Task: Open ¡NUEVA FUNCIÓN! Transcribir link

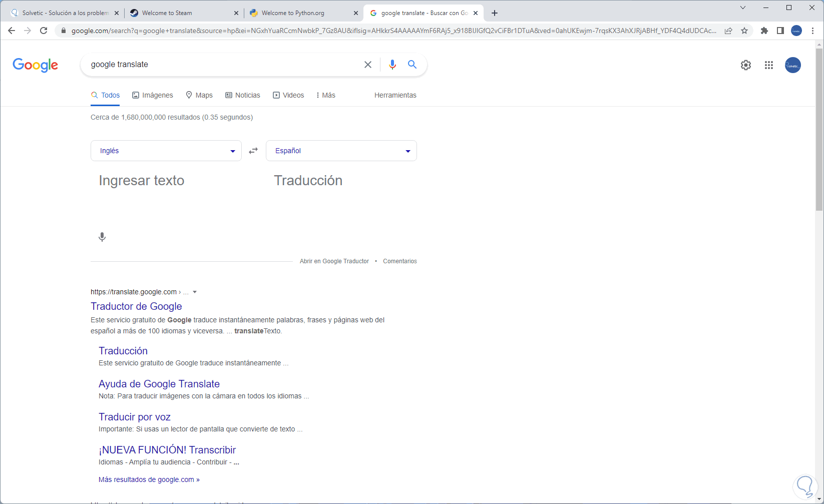Action: [x=167, y=450]
